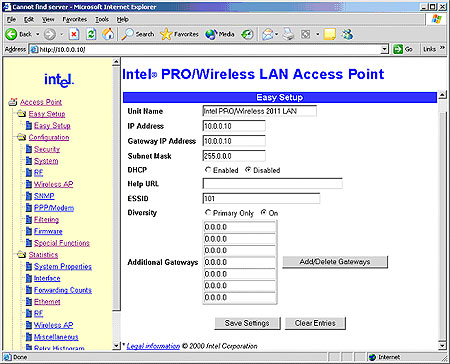Click Internet zone globe in status bar

372,357
